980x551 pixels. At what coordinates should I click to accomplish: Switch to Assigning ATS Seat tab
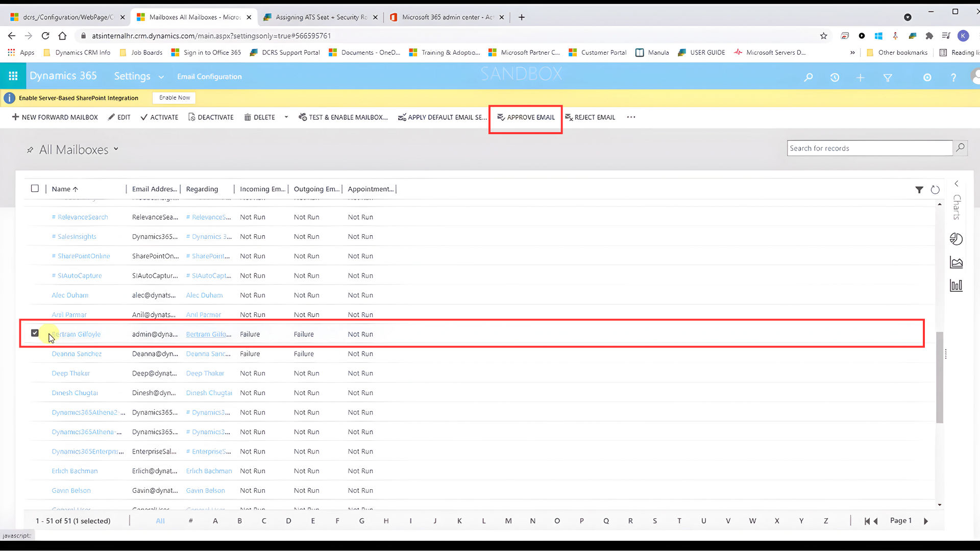(x=321, y=17)
